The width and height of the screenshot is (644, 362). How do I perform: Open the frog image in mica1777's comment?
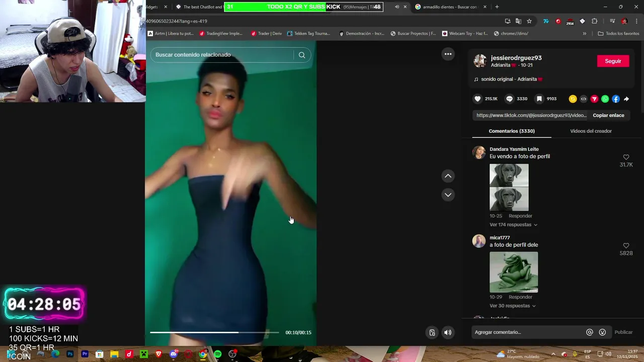pyautogui.click(x=514, y=272)
